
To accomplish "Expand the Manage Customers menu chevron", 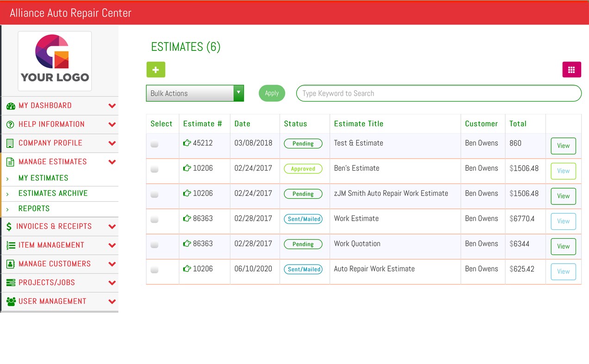I will pyautogui.click(x=112, y=264).
